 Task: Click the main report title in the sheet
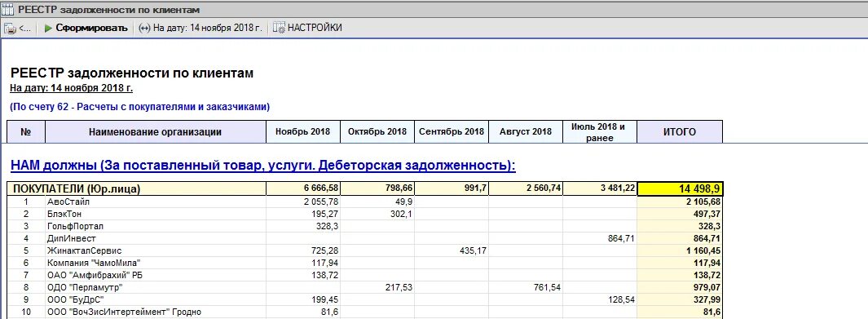tap(132, 73)
